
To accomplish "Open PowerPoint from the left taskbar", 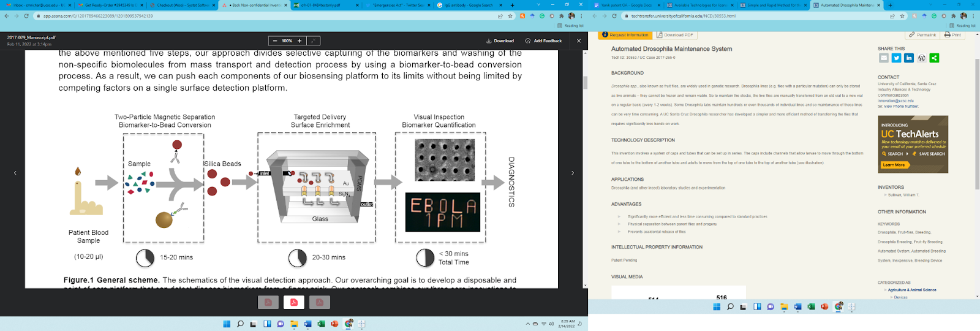I will tap(334, 324).
